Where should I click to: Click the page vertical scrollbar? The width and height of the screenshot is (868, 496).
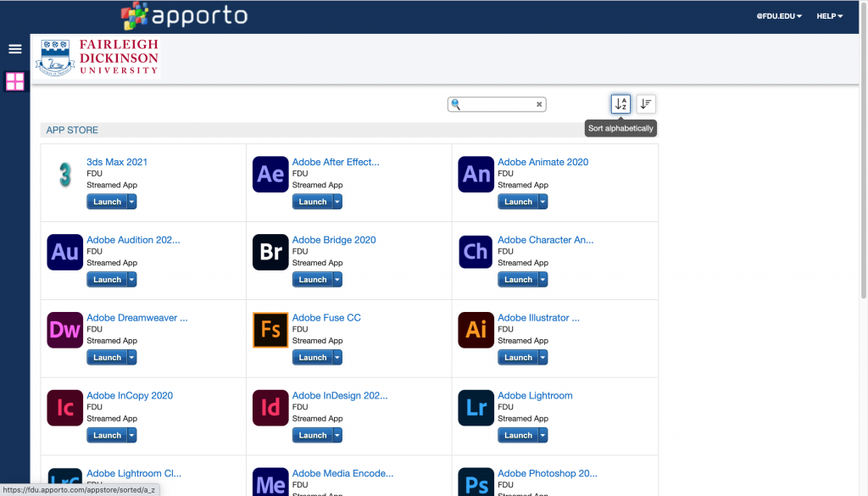point(864,151)
